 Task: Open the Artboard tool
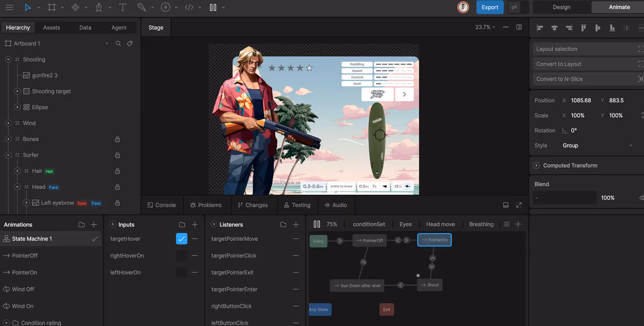[x=52, y=7]
